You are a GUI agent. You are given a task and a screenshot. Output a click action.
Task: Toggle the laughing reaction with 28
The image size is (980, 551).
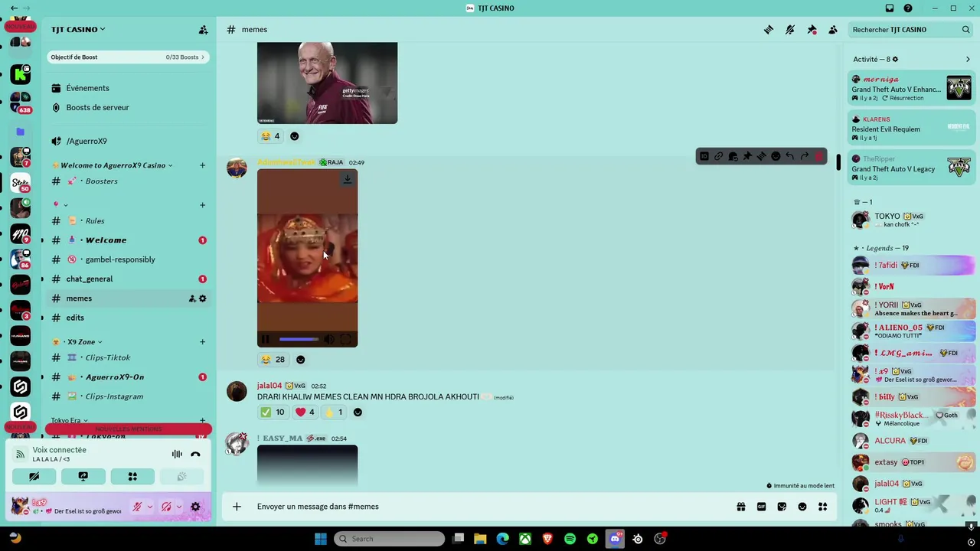tap(273, 360)
